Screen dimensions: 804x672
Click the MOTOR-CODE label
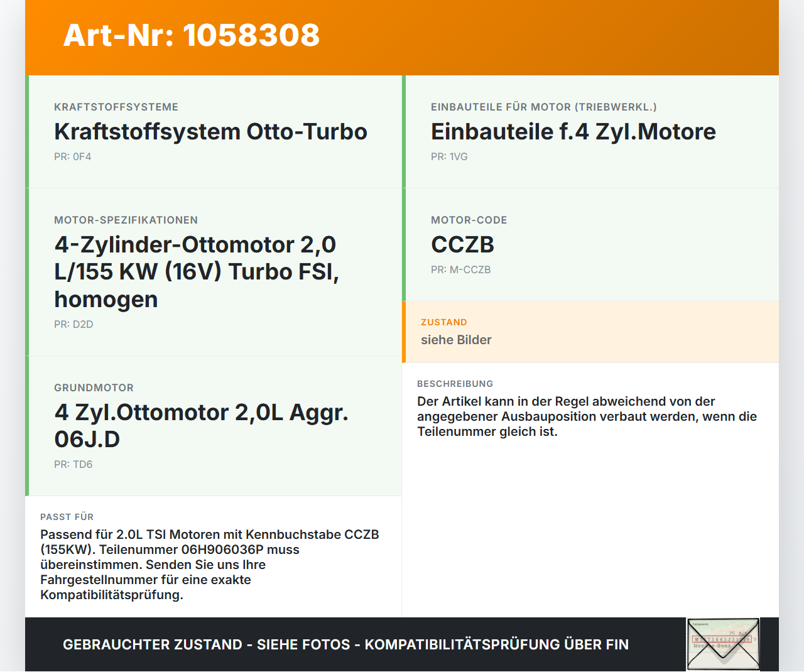point(469,220)
